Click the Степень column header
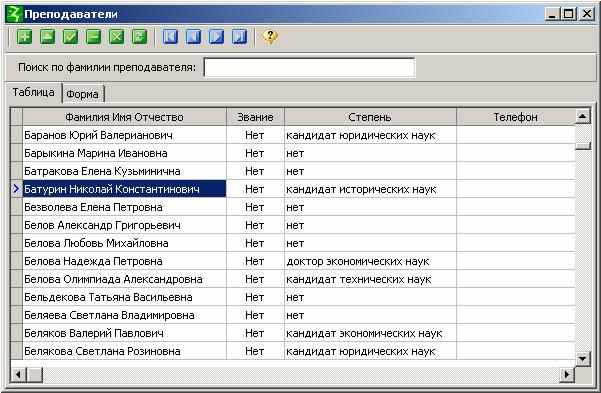 tap(370, 117)
